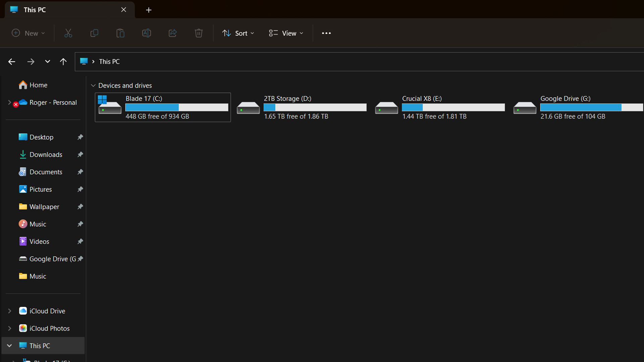
Task: Click the Delete trash can icon
Action: point(199,33)
